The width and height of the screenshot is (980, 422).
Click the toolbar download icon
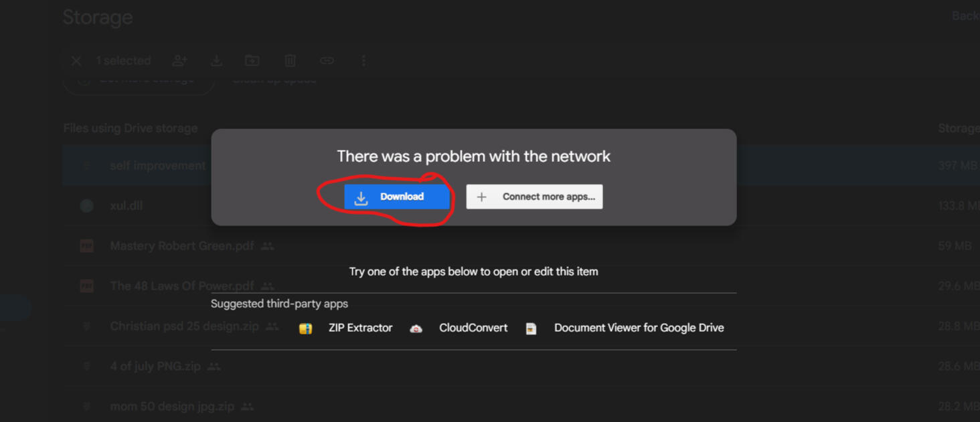coord(216,61)
